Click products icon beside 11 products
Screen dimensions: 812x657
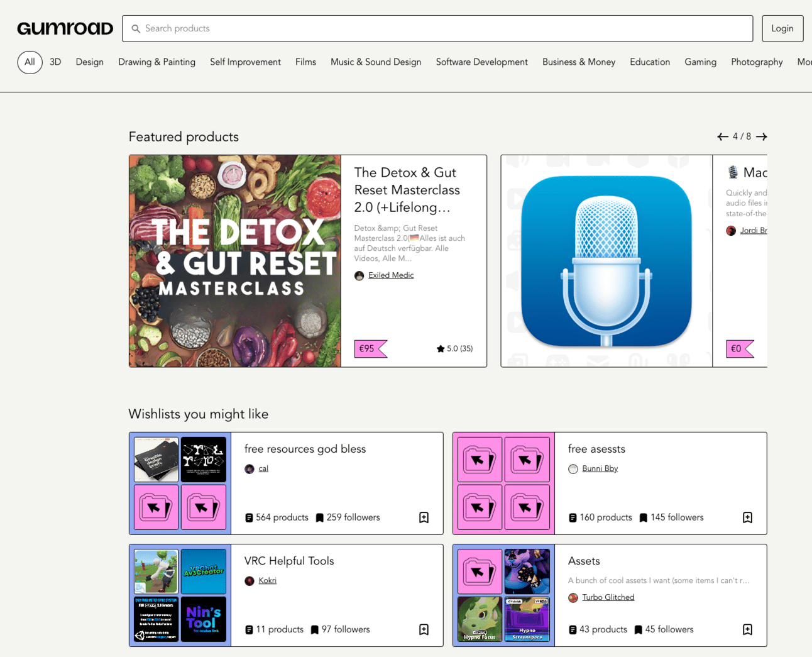[x=249, y=630]
